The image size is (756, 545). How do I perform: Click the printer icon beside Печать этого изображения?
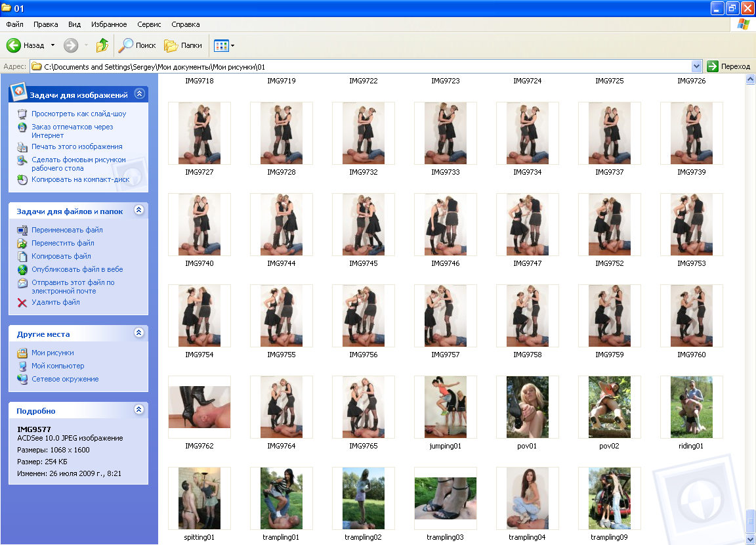[x=22, y=147]
